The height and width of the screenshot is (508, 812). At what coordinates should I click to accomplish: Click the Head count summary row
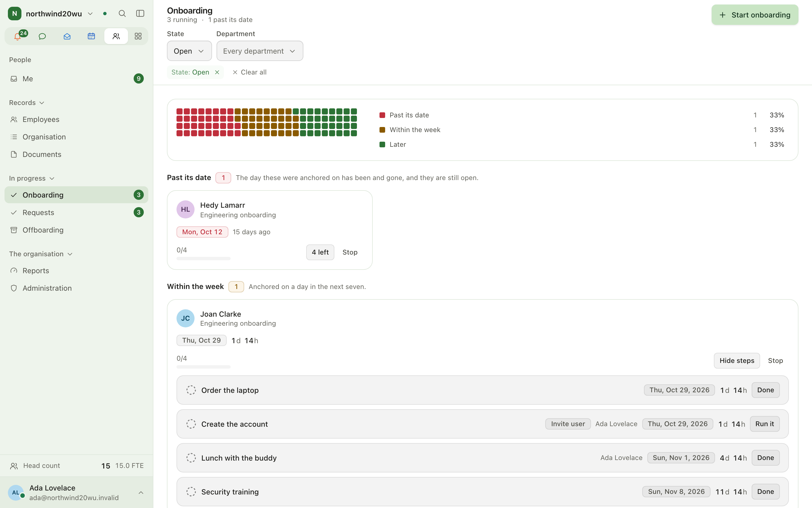tap(76, 466)
